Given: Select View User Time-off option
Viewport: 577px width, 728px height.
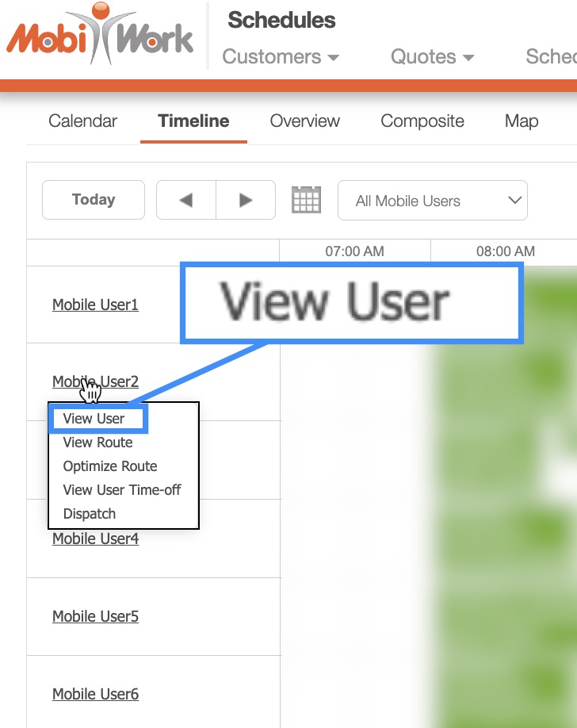Looking at the screenshot, I should point(122,490).
